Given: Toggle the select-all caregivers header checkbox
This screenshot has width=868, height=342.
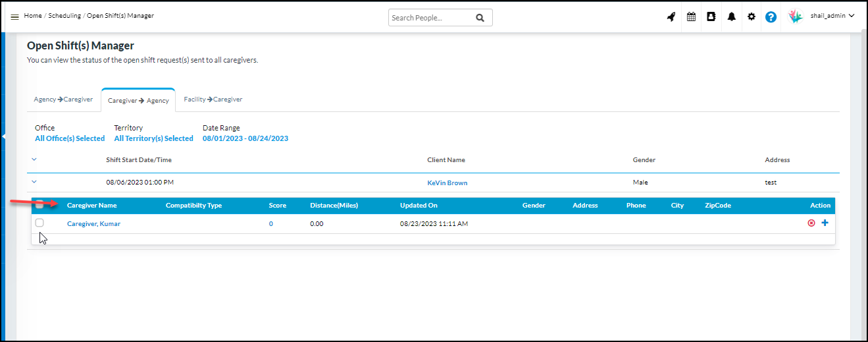Looking at the screenshot, I should (x=39, y=205).
